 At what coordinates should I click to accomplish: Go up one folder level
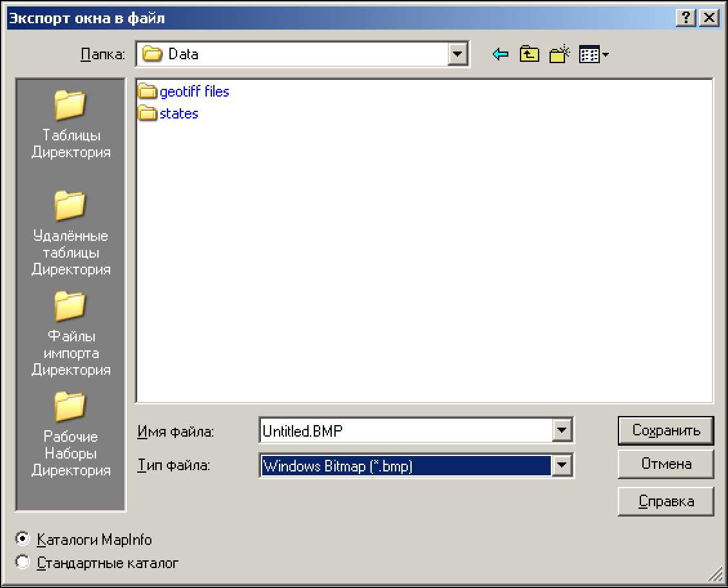pyautogui.click(x=529, y=55)
